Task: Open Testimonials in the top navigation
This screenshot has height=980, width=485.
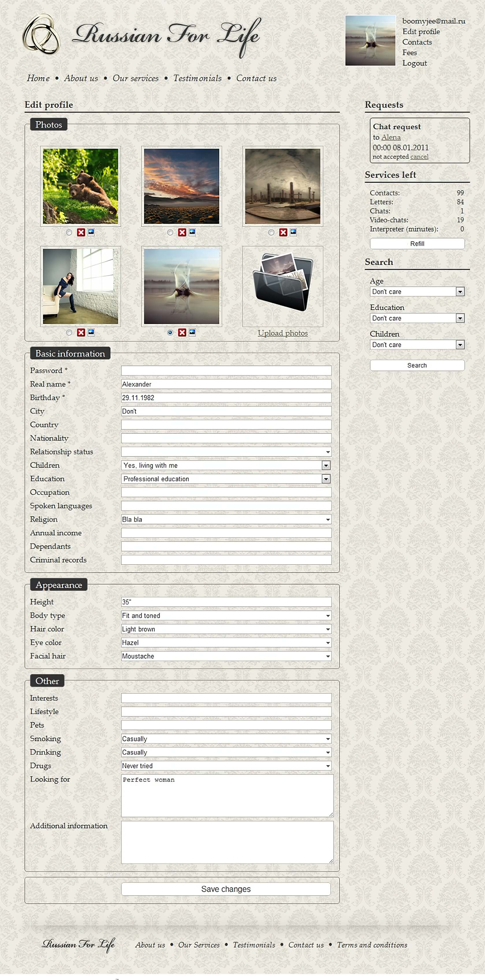Action: click(x=197, y=78)
